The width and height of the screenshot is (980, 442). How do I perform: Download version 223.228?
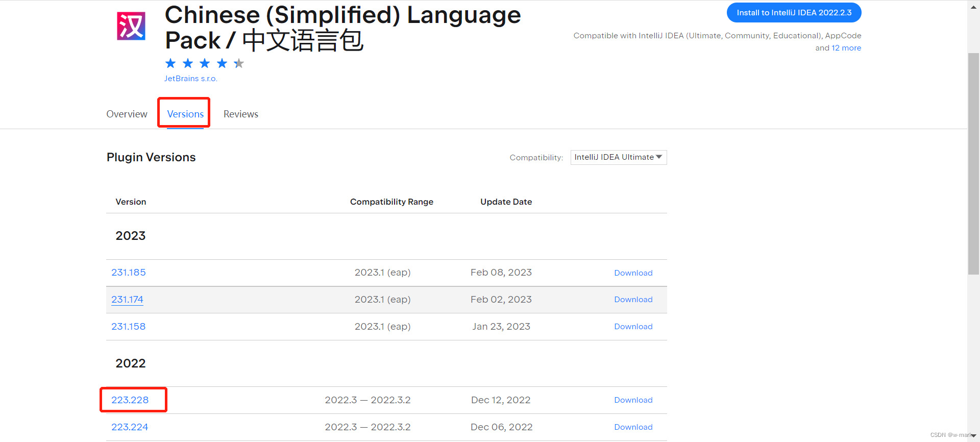[633, 400]
